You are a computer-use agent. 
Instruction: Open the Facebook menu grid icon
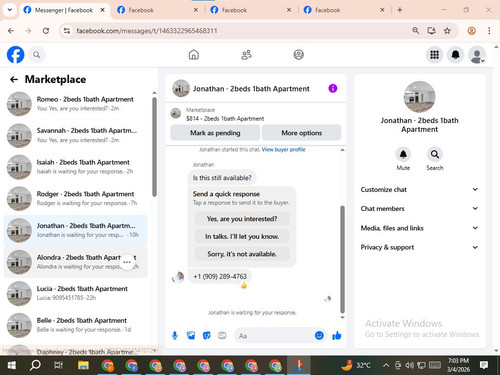pyautogui.click(x=434, y=55)
